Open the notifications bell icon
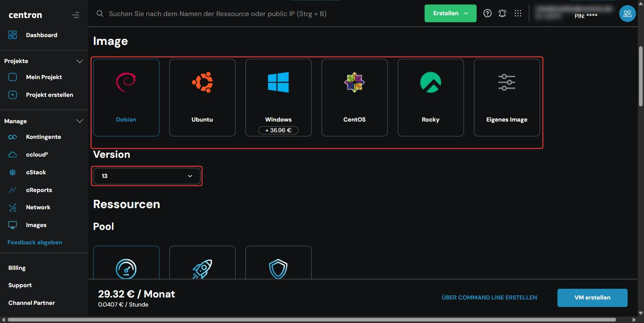The width and height of the screenshot is (644, 323). point(502,13)
